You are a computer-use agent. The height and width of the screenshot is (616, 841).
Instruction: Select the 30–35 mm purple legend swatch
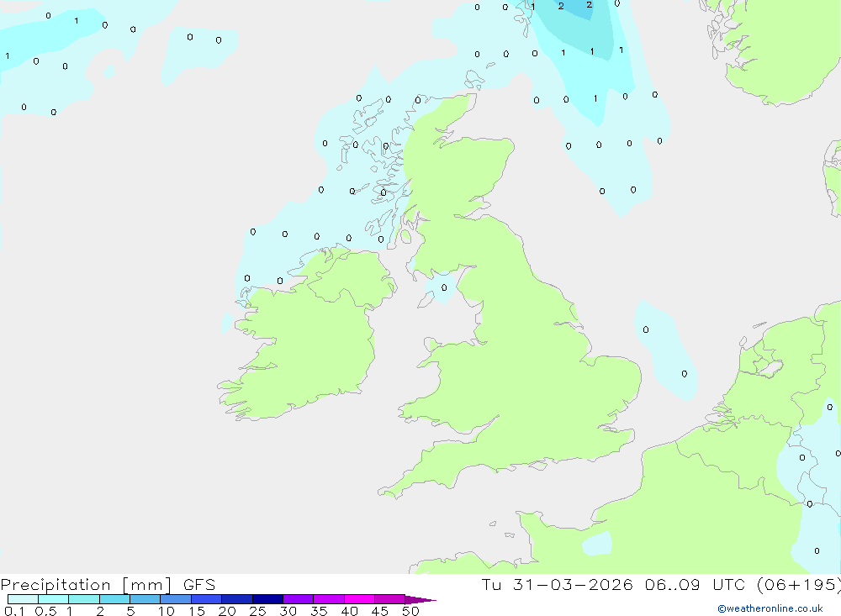[299, 599]
